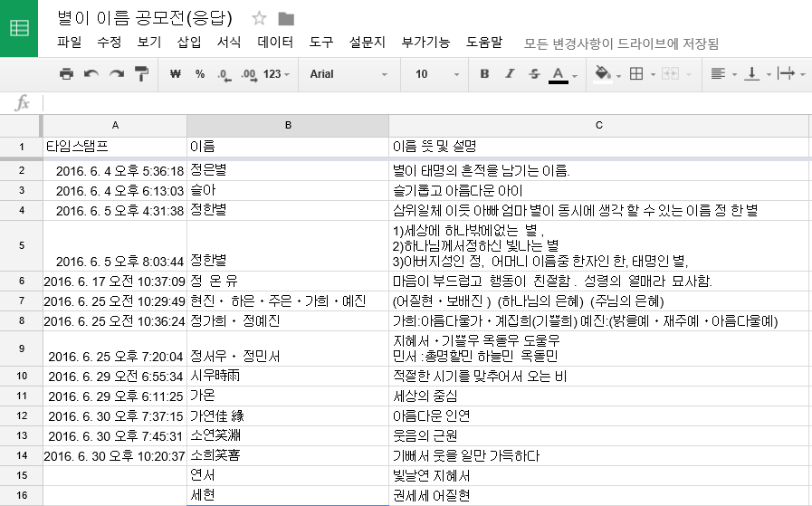
Task: Click the print icon in toolbar
Action: pos(66,74)
